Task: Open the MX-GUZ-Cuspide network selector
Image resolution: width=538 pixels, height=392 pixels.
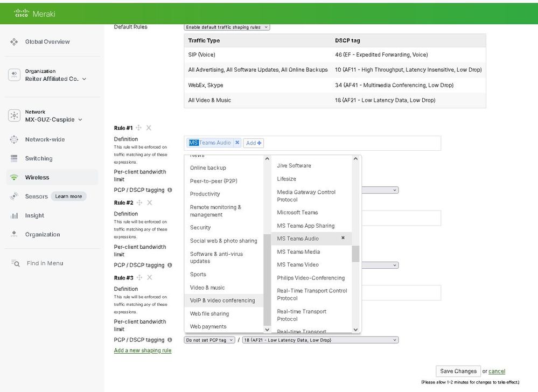Action: [53, 120]
